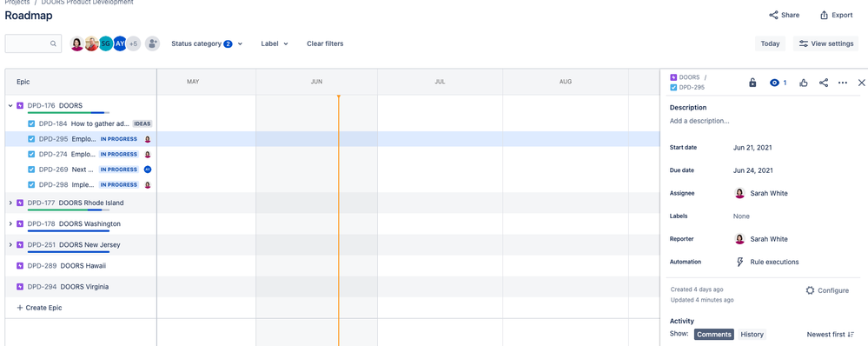Click assignee avatar on DPD-269 row

point(147,170)
